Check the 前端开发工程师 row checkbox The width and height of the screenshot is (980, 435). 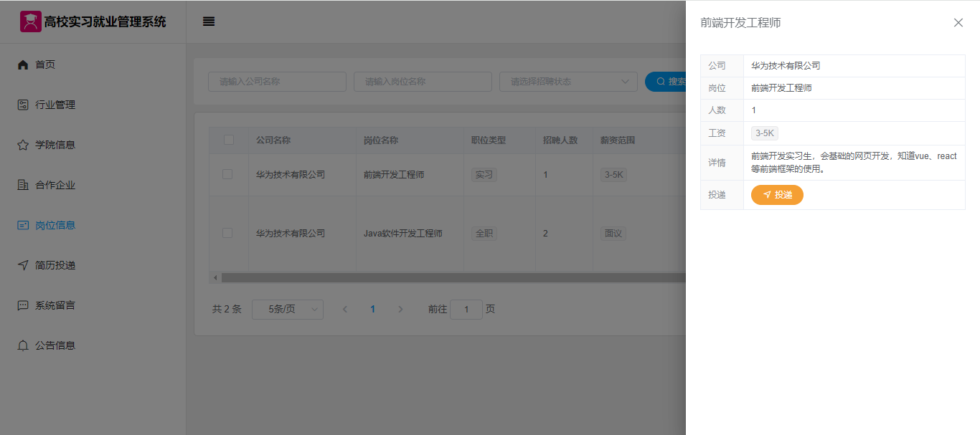pyautogui.click(x=227, y=174)
